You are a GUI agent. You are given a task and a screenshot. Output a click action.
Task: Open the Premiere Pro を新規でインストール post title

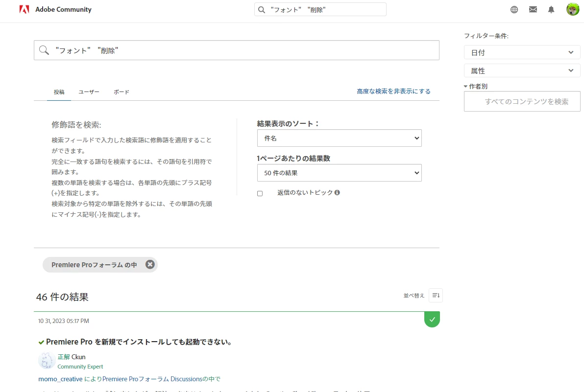coord(140,342)
